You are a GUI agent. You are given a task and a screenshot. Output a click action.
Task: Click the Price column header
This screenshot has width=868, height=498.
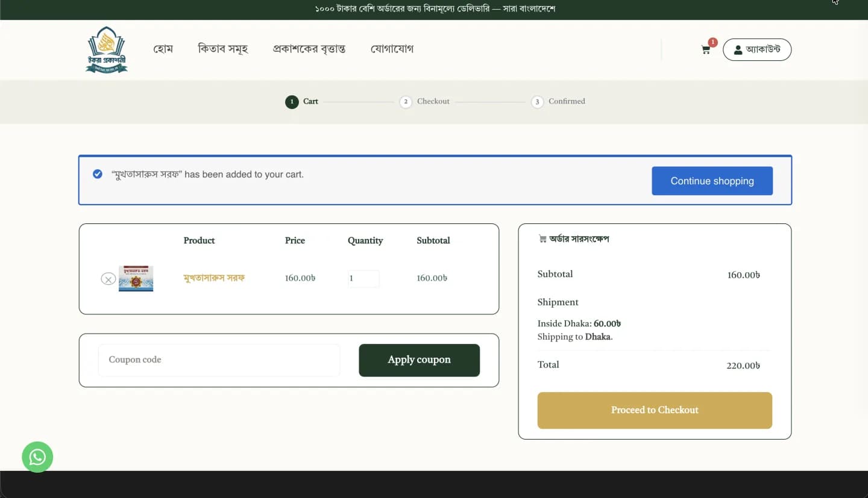click(295, 240)
